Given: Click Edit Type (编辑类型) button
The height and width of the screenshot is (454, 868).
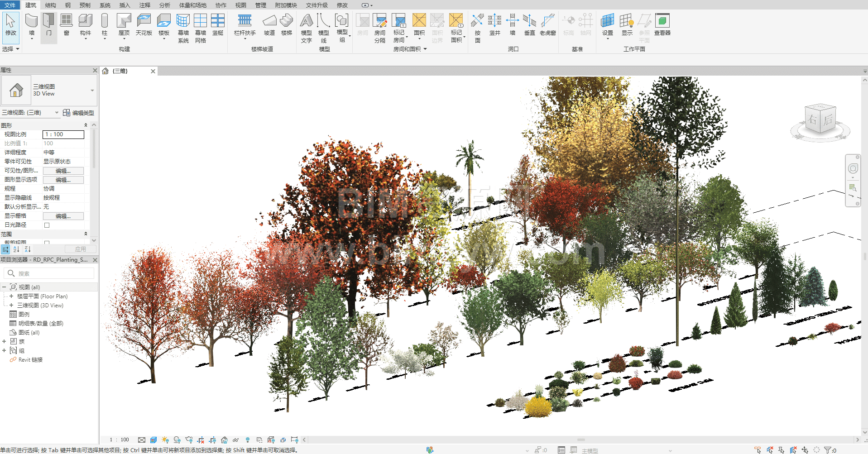Looking at the screenshot, I should point(79,113).
